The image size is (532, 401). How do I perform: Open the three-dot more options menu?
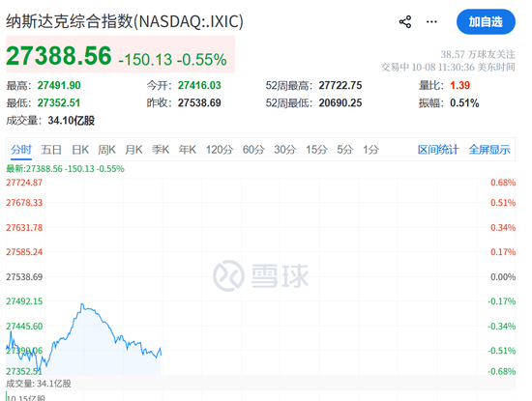(431, 22)
